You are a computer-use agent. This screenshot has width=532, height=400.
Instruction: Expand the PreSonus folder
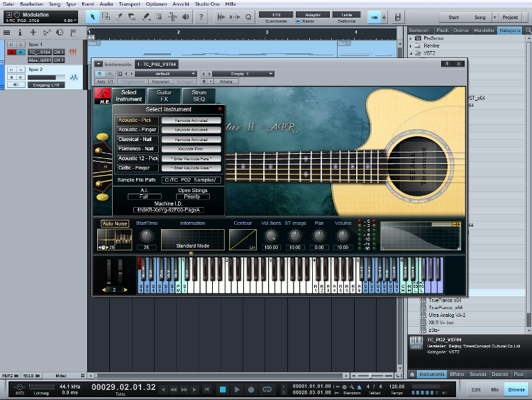pyautogui.click(x=411, y=38)
